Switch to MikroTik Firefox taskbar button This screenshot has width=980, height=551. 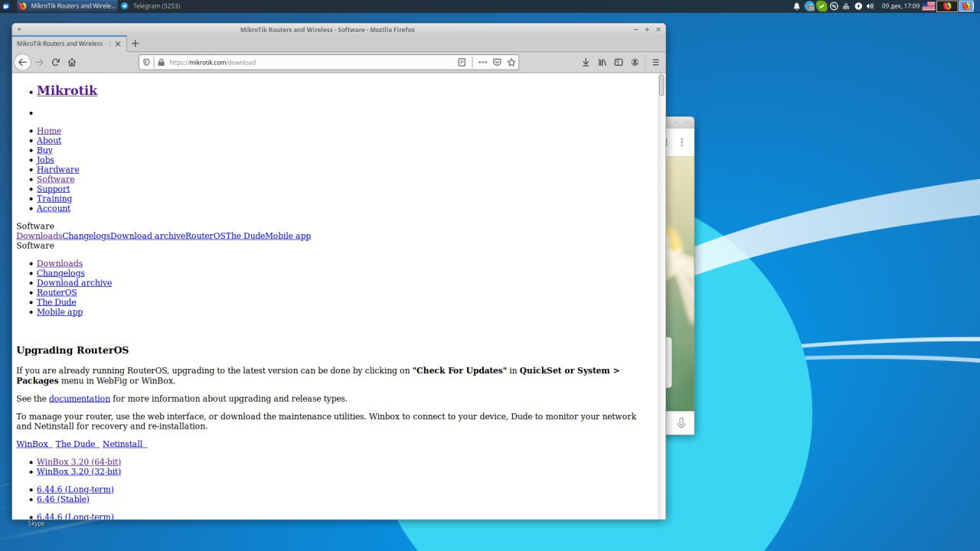[x=67, y=6]
